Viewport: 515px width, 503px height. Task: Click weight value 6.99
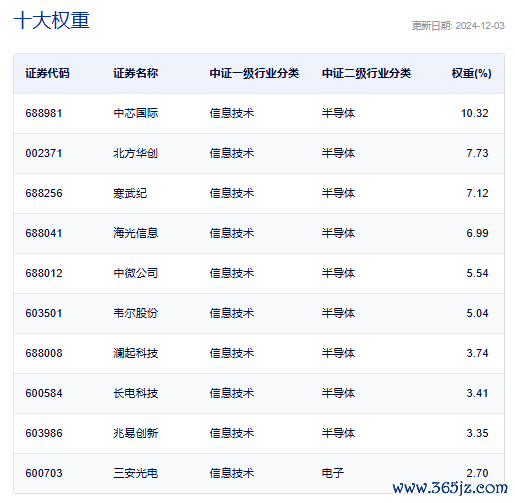coord(477,233)
